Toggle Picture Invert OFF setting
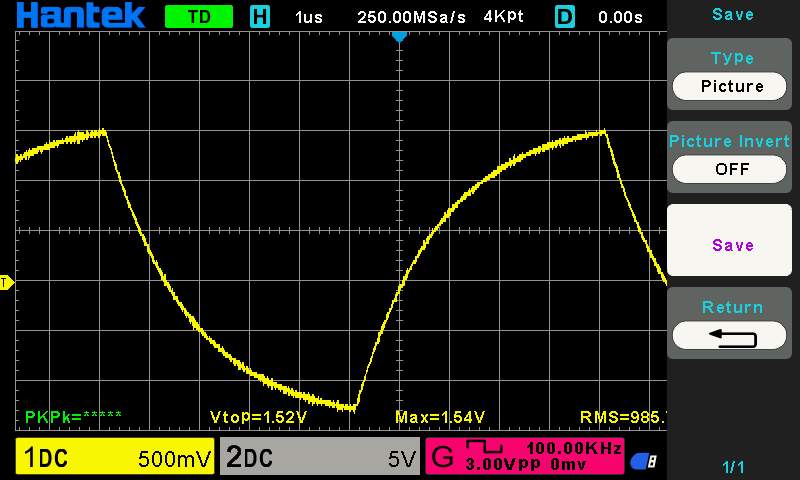This screenshot has height=480, width=800. coord(729,169)
